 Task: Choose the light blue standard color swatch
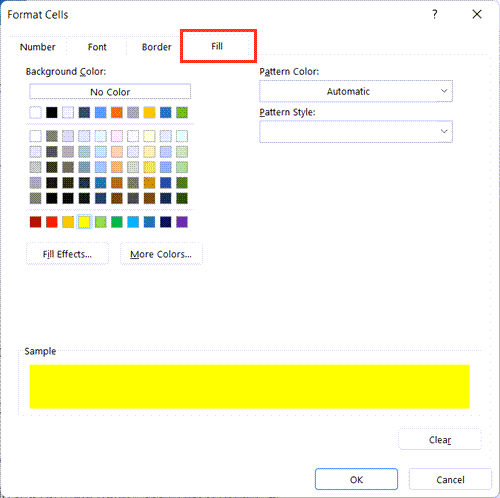tap(133, 222)
